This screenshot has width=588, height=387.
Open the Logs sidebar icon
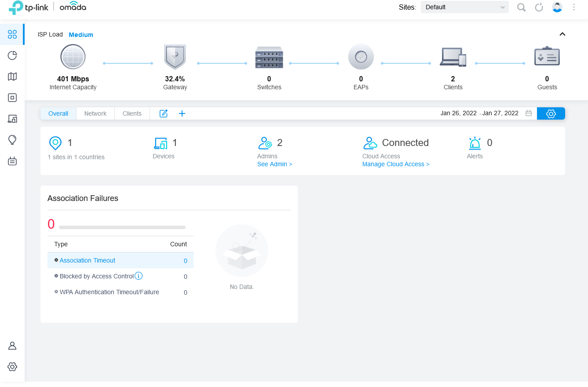click(12, 161)
